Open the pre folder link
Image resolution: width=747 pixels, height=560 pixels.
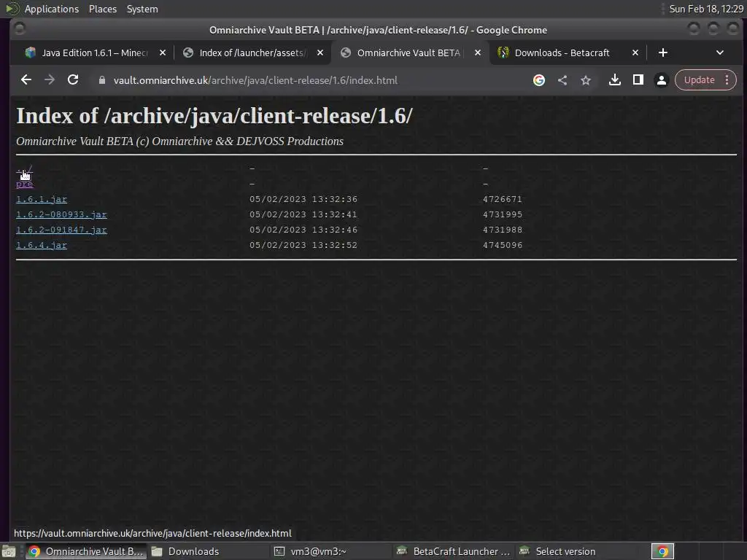(24, 184)
